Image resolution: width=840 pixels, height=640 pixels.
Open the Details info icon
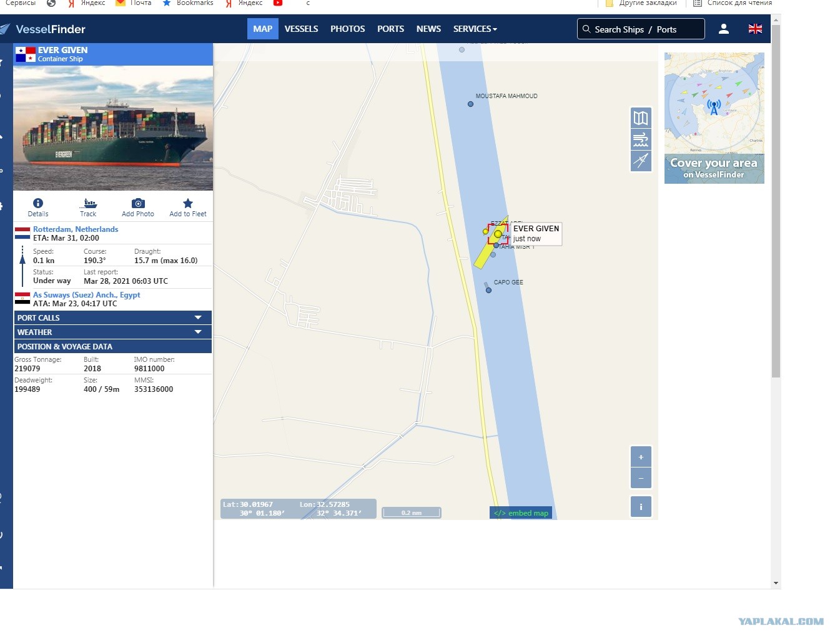38,203
